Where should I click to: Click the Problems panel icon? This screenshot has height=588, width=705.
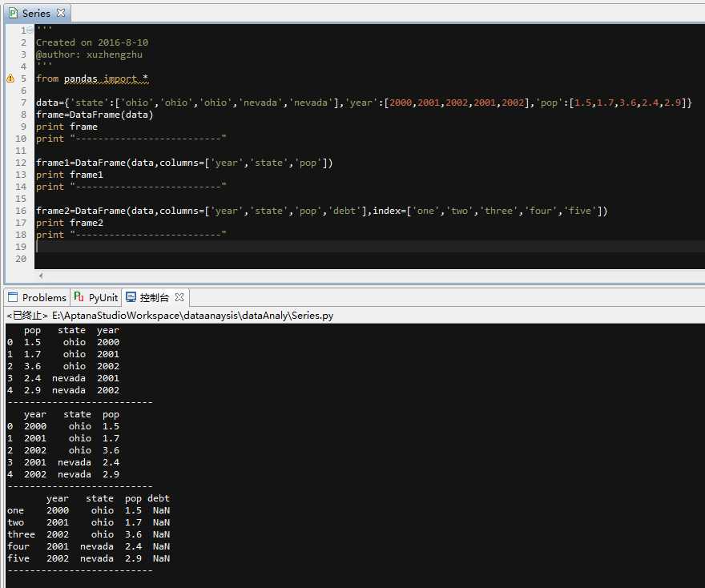(x=13, y=297)
